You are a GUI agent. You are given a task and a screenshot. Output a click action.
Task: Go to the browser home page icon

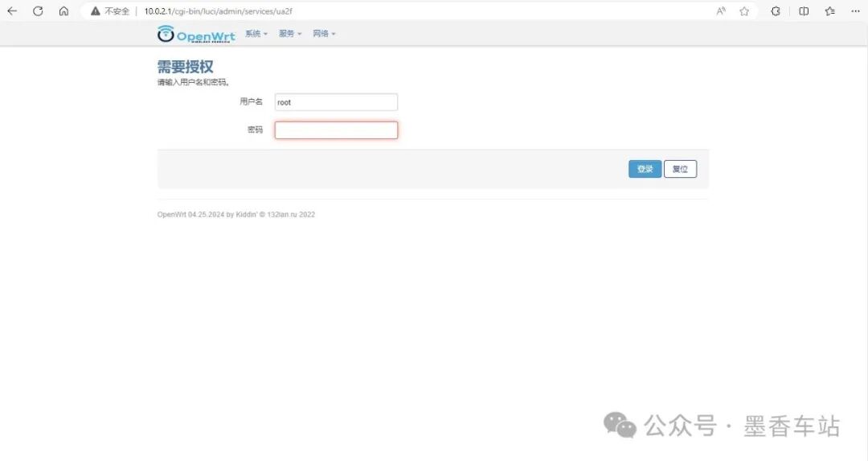(x=63, y=11)
